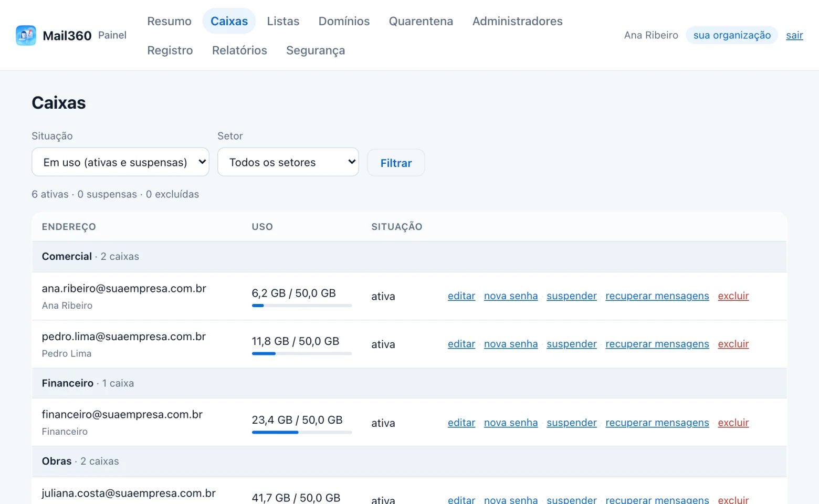Click editar for financeiro mailbox
This screenshot has width=819, height=504.
[x=461, y=423]
